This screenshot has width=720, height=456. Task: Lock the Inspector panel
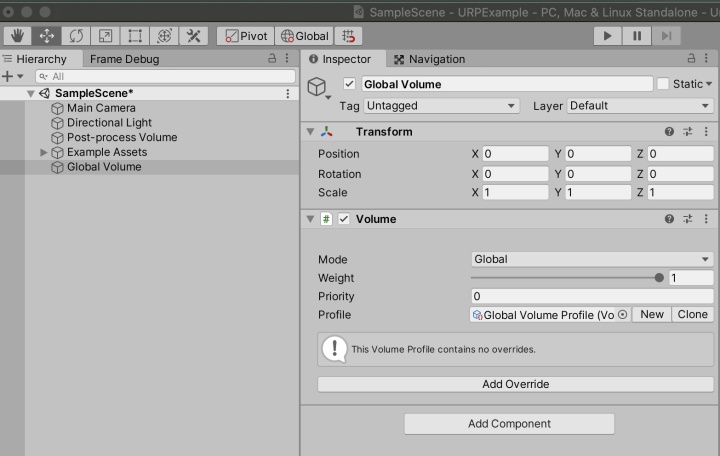[x=691, y=58]
